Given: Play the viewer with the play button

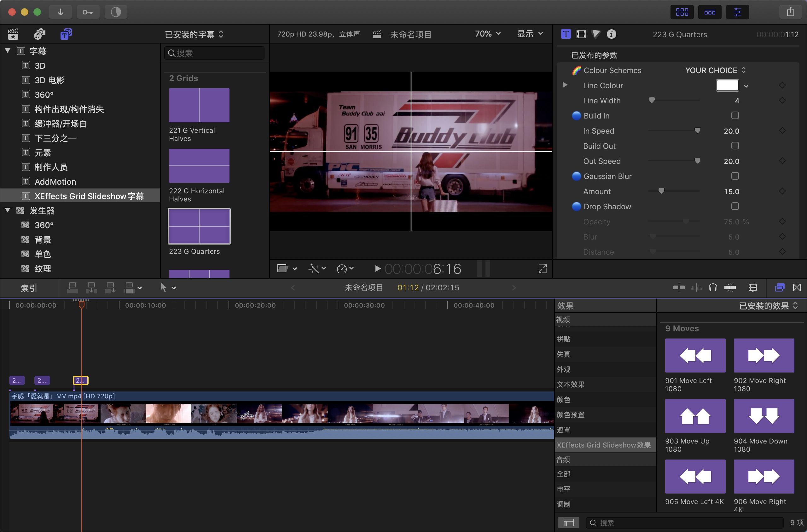Looking at the screenshot, I should 377,269.
